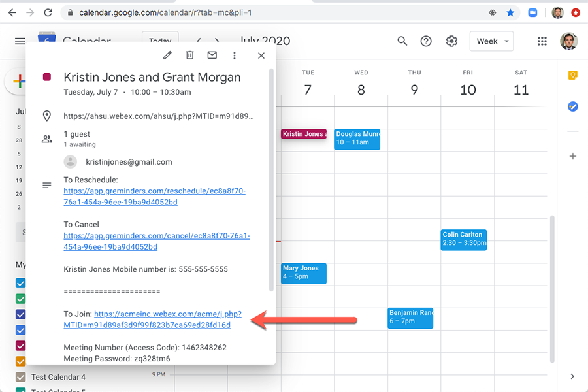Toggle the orange calendar checkbox

tap(21, 361)
